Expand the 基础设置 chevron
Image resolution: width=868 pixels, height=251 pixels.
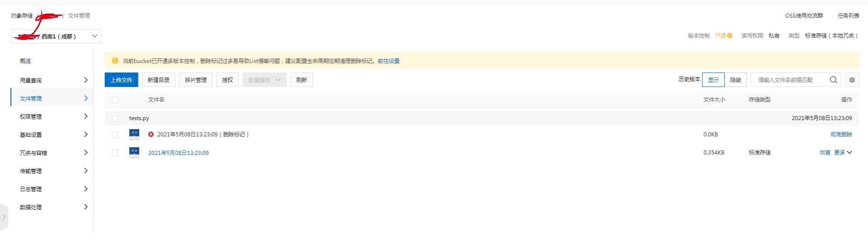86,135
